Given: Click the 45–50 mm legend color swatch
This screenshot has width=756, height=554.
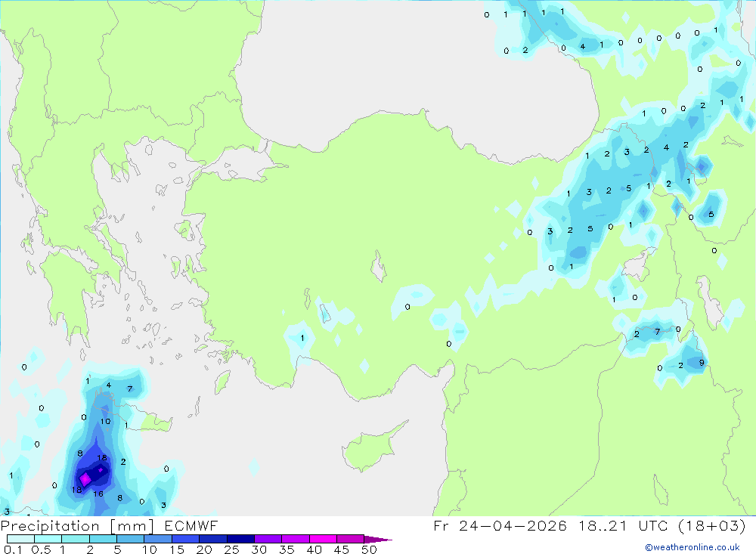Looking at the screenshot, I should 351,539.
